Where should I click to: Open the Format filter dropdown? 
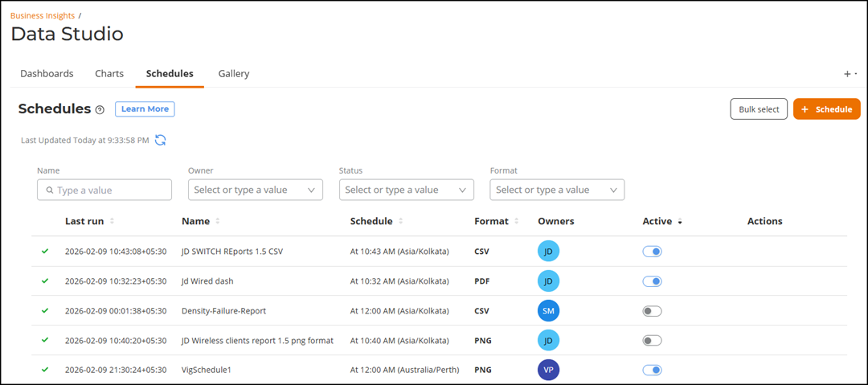click(x=558, y=190)
